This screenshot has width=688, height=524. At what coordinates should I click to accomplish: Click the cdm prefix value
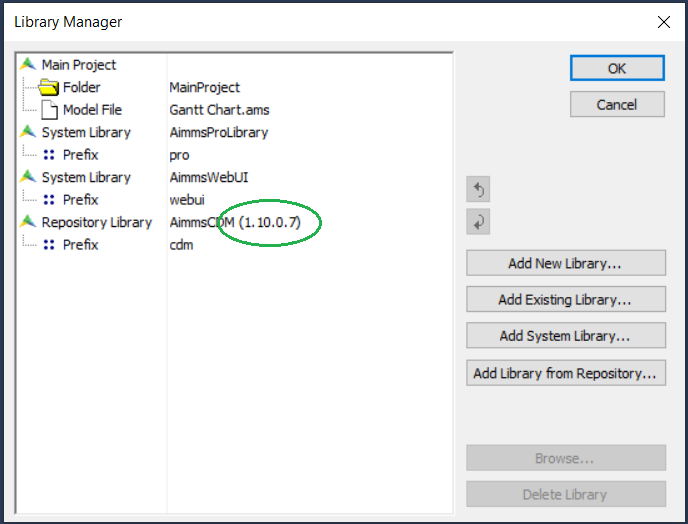(x=181, y=245)
